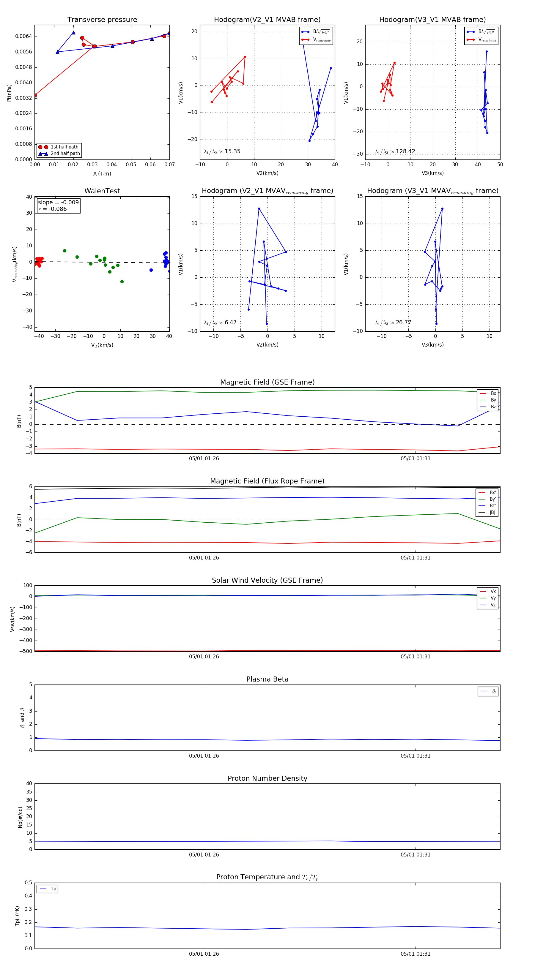Click '05/01 01:31' tick under Proton Temperature plot
Viewport: 535px width, 980px height.
tap(416, 954)
